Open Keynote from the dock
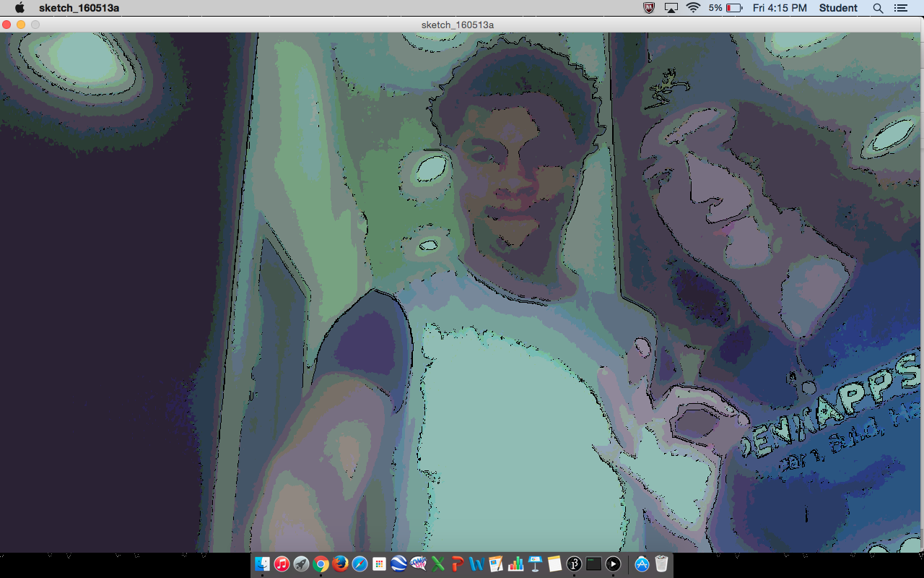 point(535,564)
